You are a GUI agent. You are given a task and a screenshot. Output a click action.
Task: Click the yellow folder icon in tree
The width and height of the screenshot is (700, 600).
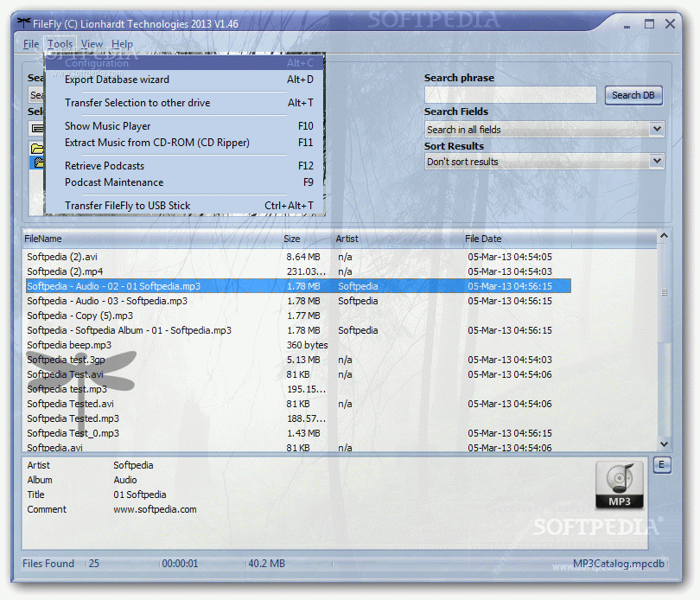[36, 148]
